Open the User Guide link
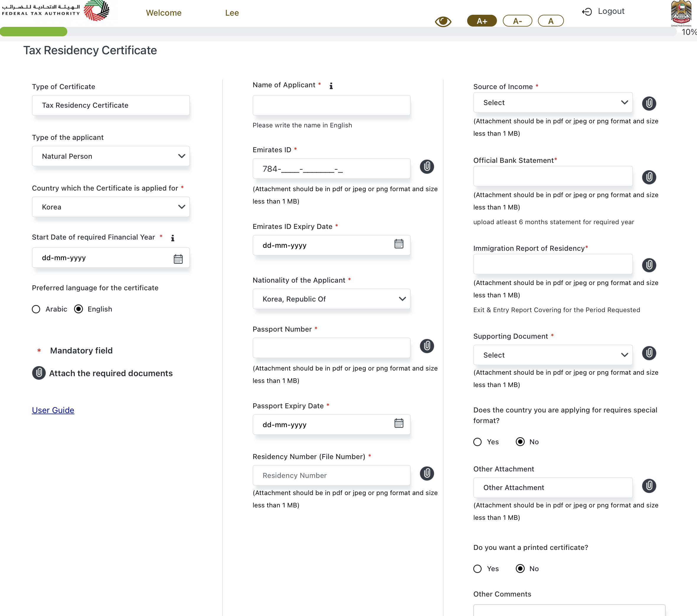This screenshot has height=616, width=697. 53,410
